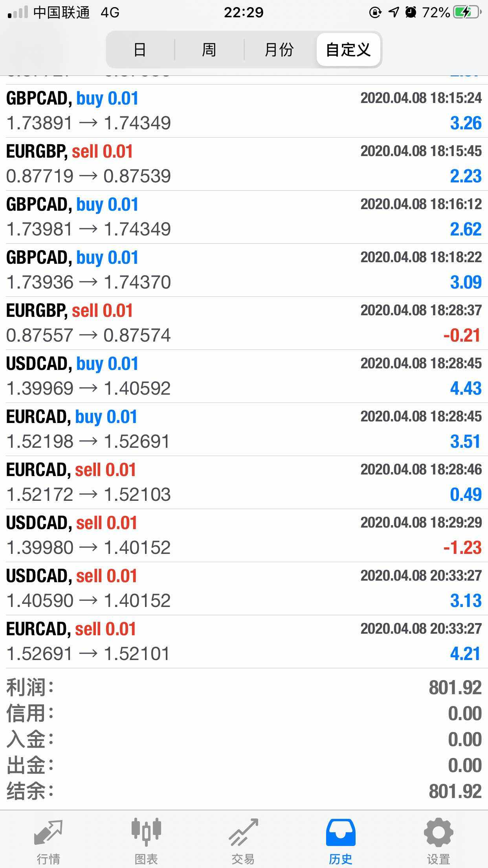Image resolution: width=488 pixels, height=868 pixels.
Task: Select the USDCAD sell trade losing -1.23
Action: (244, 535)
